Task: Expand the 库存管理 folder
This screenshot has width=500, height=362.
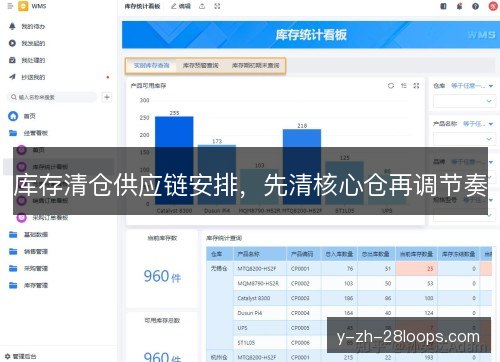Action: [28, 286]
